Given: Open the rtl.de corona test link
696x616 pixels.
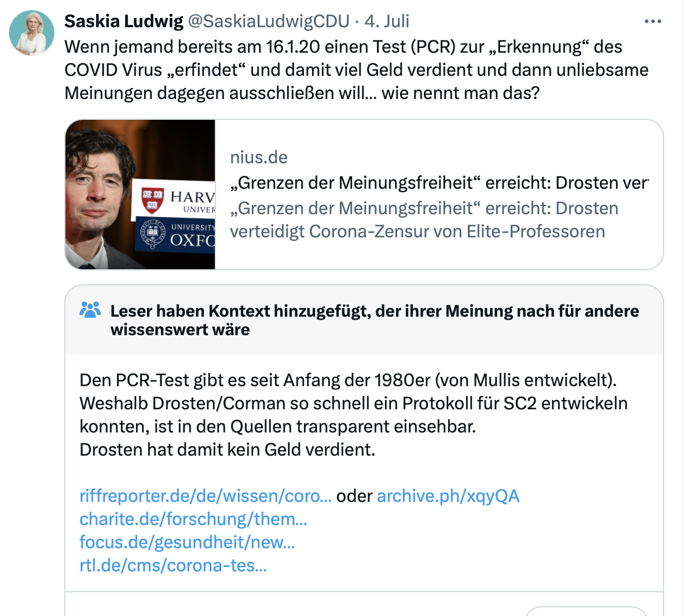Looking at the screenshot, I should [173, 566].
